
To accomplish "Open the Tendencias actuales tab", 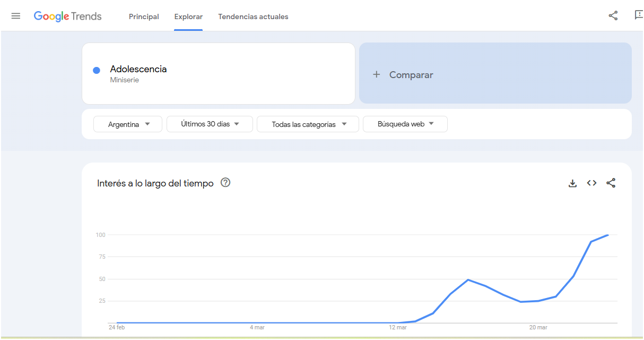I will (253, 16).
